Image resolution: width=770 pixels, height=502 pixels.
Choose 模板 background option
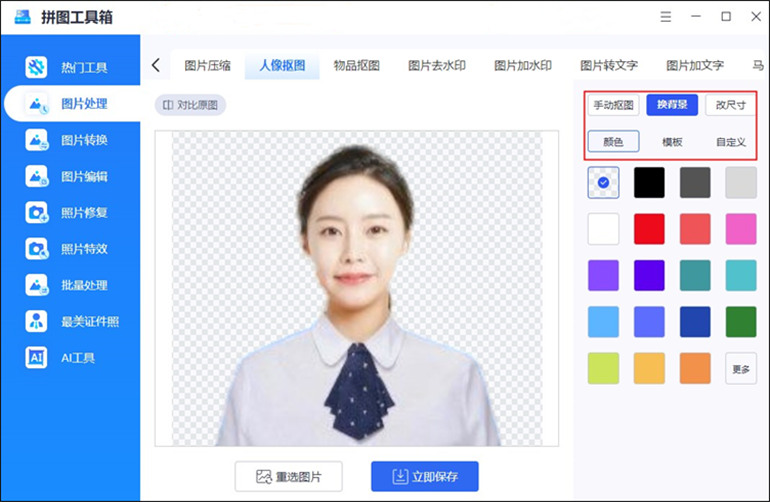click(x=672, y=142)
